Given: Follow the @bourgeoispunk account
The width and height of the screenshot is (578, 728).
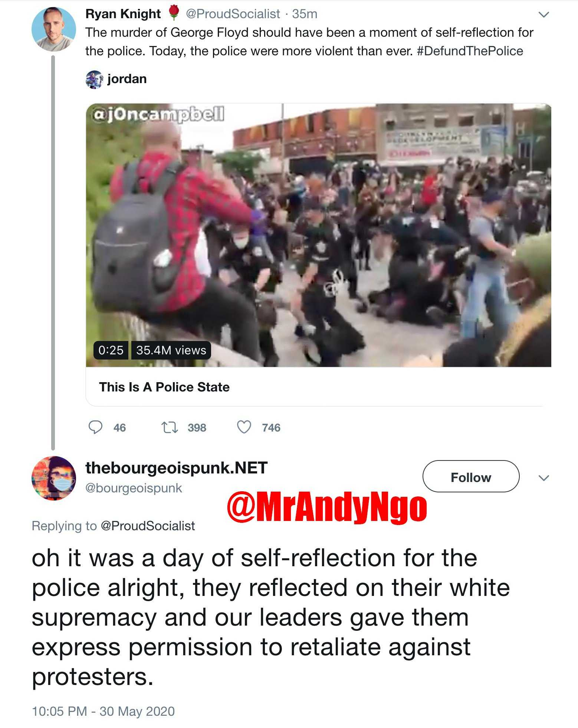Looking at the screenshot, I should click(x=471, y=476).
